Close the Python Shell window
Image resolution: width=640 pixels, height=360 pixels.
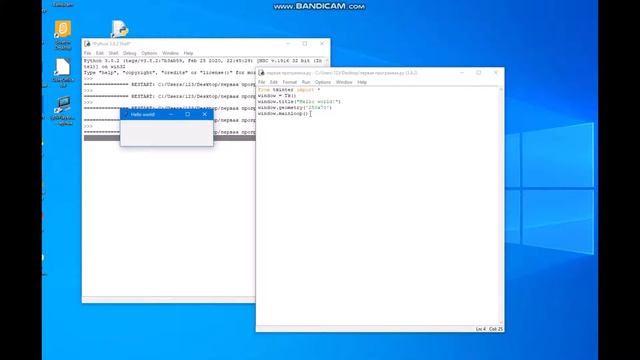pos(322,44)
